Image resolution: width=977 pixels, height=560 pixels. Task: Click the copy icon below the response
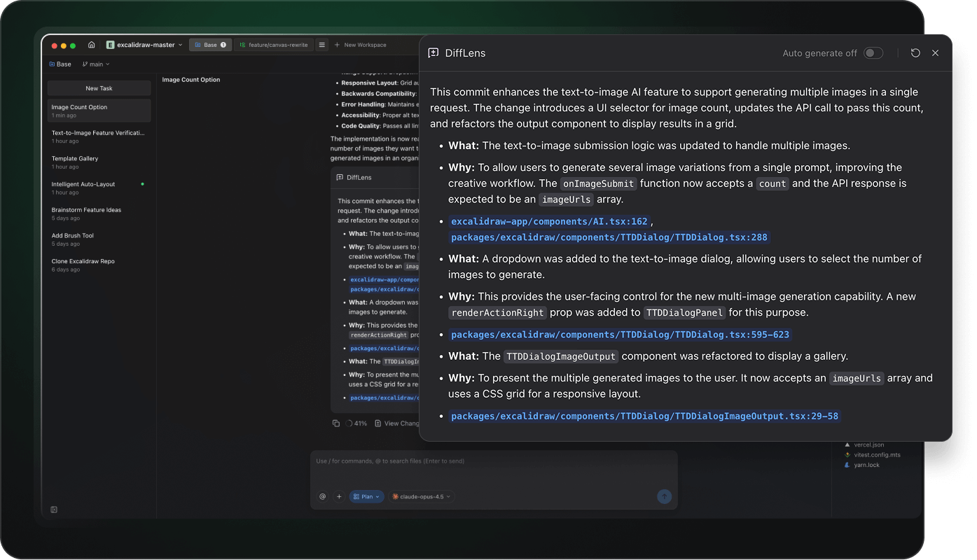336,423
